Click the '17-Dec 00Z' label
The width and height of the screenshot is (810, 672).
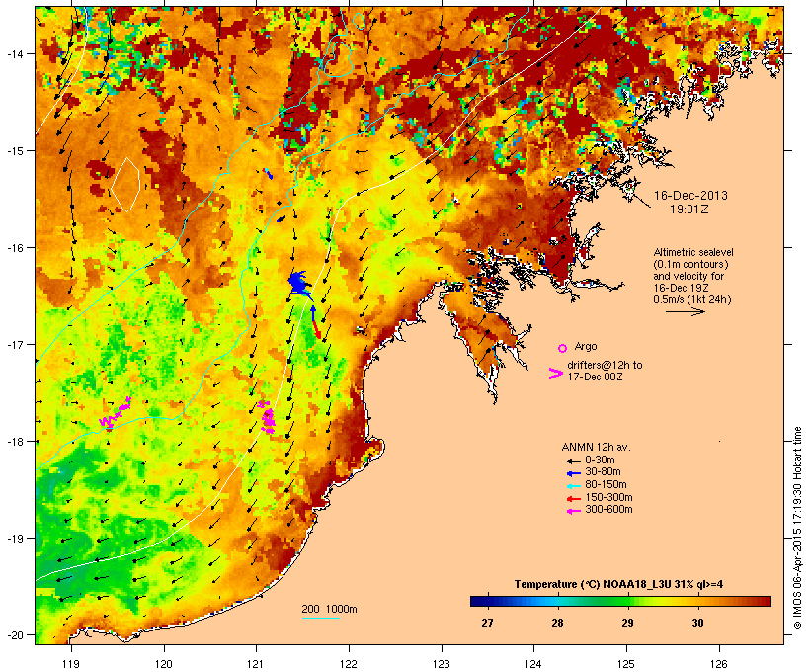[595, 377]
